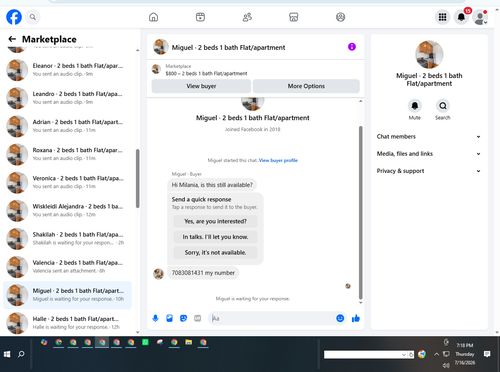This screenshot has width=500, height=372.
Task: Click the Search in conversation icon
Action: (x=443, y=106)
